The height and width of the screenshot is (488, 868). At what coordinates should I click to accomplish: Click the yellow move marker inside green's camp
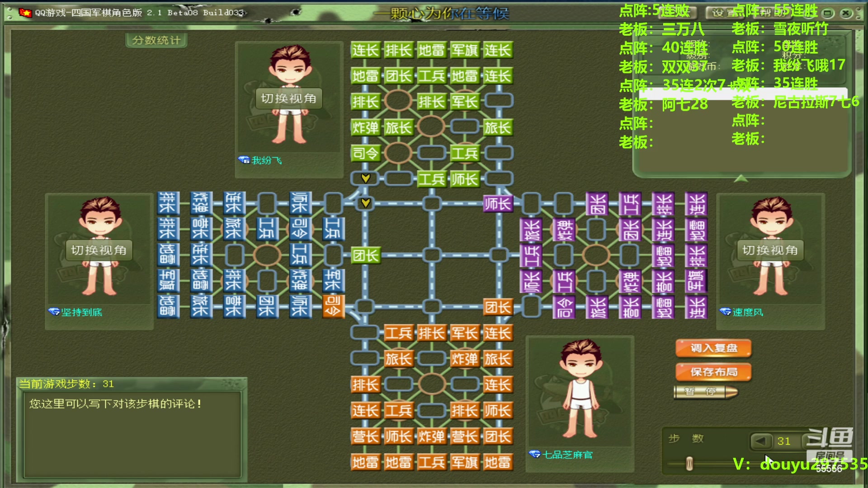365,178
